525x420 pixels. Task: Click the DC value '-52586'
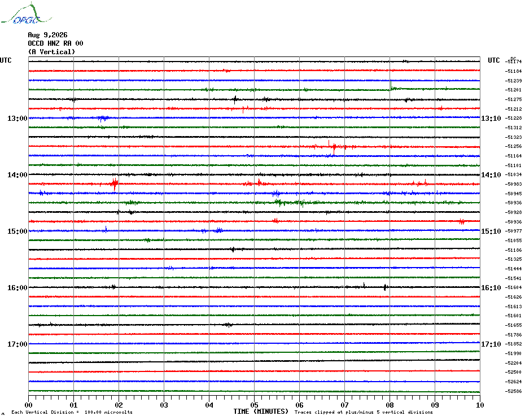click(514, 391)
